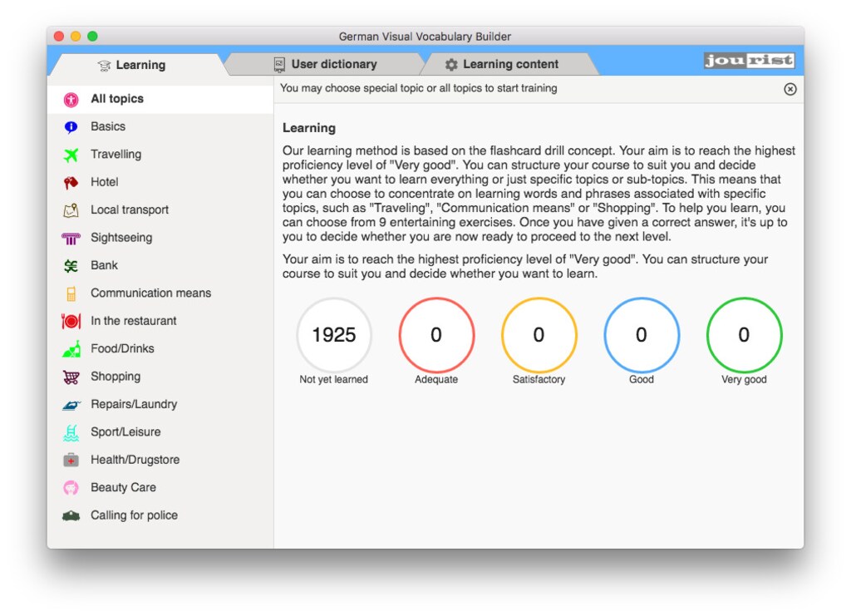851x616 pixels.
Task: Select the Basics topic label
Action: click(x=108, y=126)
